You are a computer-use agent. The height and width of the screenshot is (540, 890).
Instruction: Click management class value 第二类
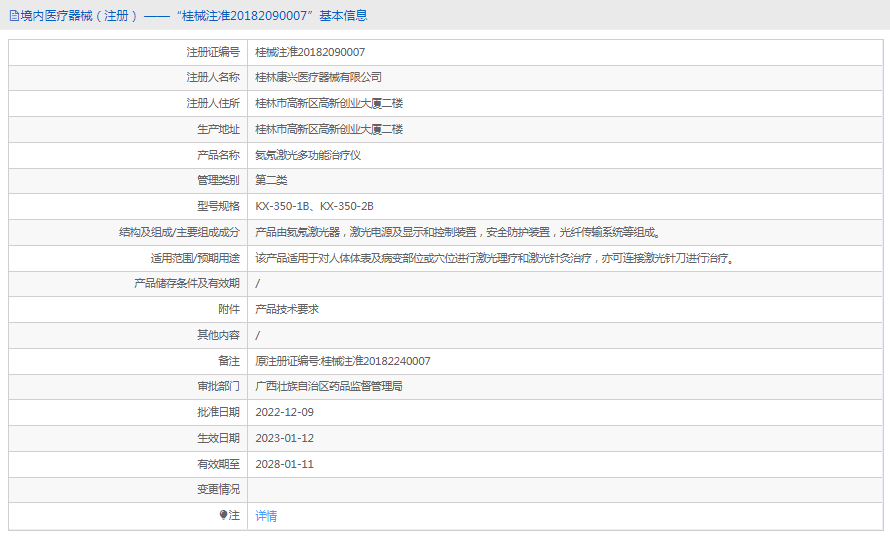271,180
